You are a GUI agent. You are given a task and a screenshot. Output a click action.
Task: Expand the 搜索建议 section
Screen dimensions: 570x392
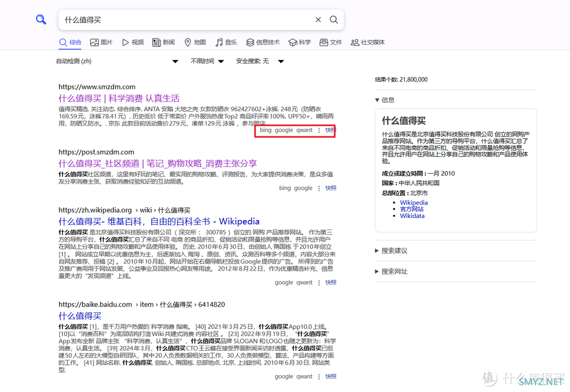391,251
